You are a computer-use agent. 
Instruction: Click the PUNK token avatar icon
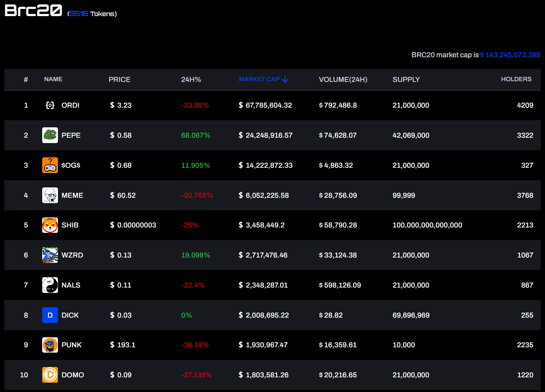[50, 345]
